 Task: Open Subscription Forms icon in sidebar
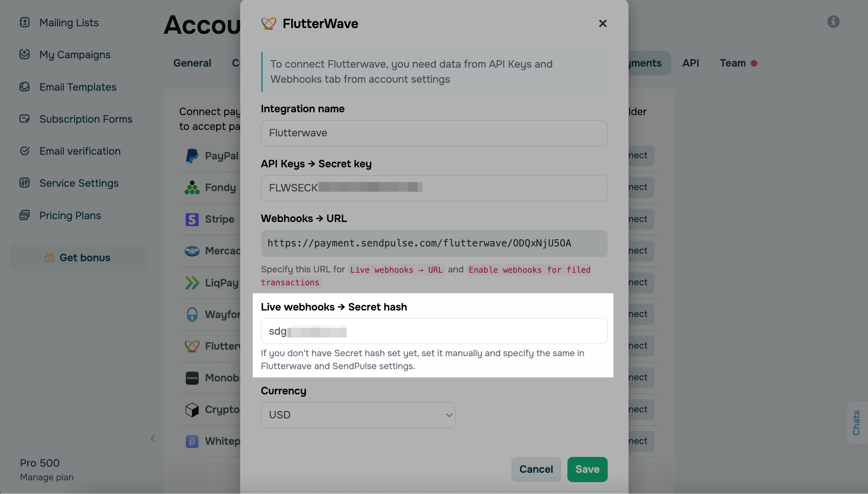(x=24, y=119)
